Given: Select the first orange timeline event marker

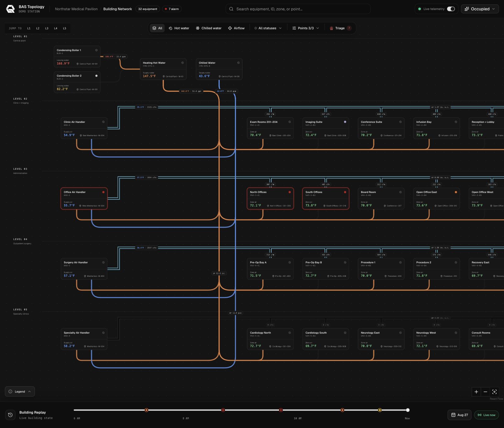Looking at the screenshot, I should tap(146, 410).
